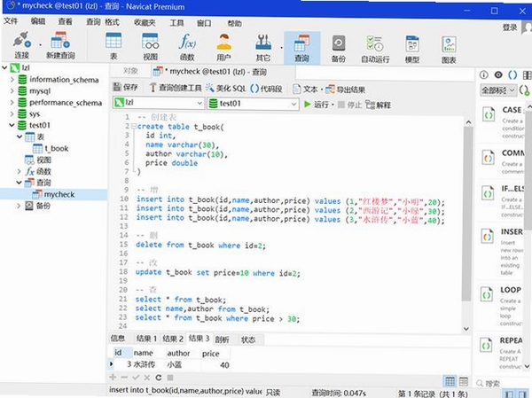Expand the 备份 backup tree node
This screenshot has width=532, height=398.
pos(19,206)
